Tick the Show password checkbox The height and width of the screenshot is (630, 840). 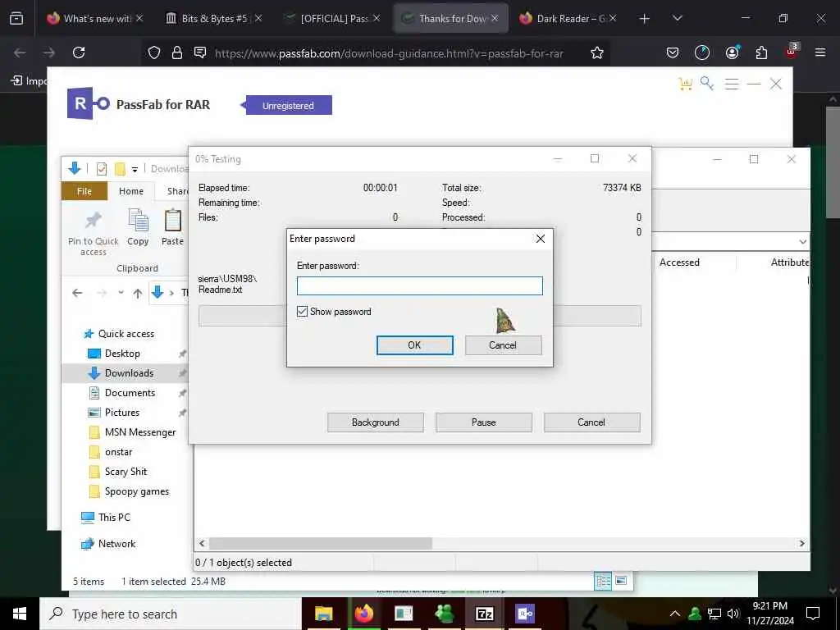coord(302,311)
